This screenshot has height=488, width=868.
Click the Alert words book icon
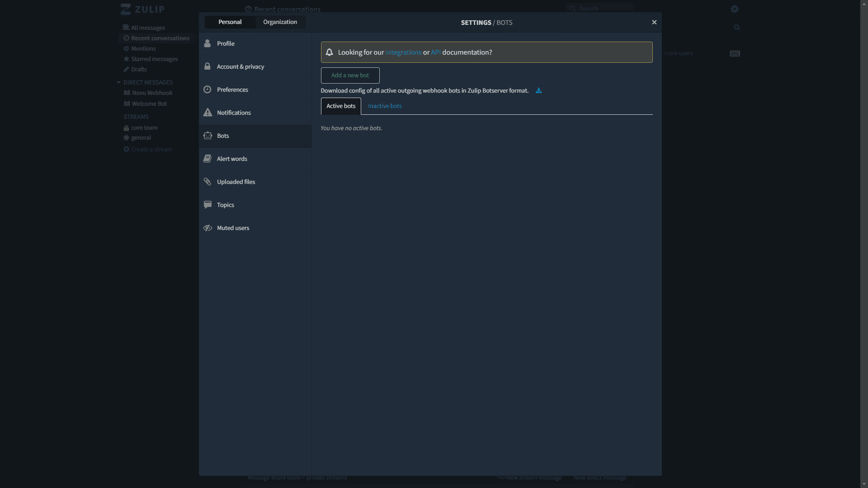208,159
